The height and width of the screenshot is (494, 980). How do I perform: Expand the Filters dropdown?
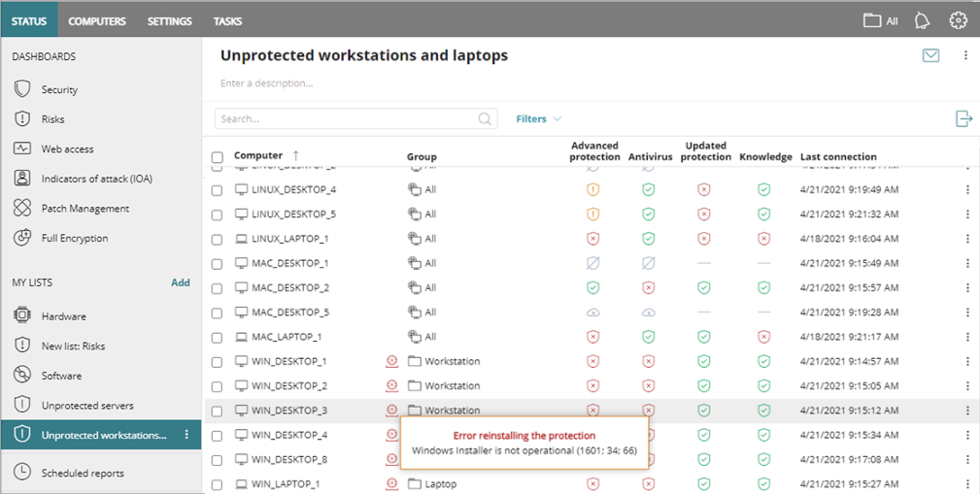tap(538, 118)
